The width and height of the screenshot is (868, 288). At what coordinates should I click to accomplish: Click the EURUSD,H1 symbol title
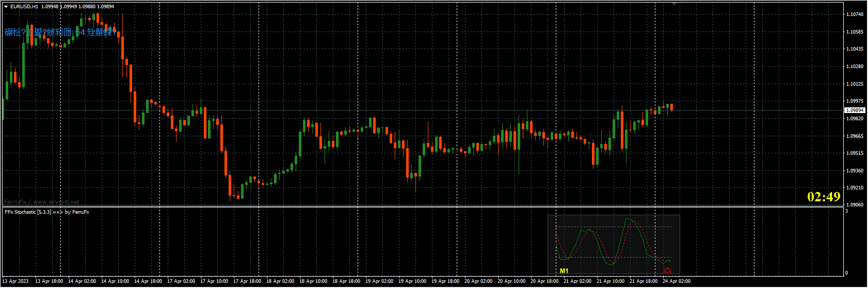pos(24,7)
